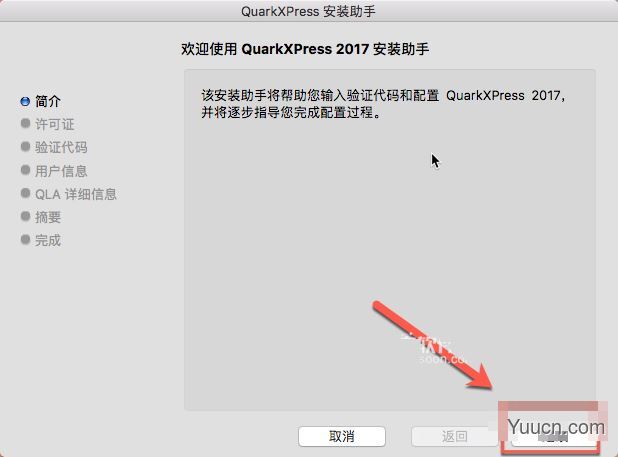Image resolution: width=618 pixels, height=457 pixels.
Task: Select the 验证代码 step in the sidebar
Action: (61, 147)
